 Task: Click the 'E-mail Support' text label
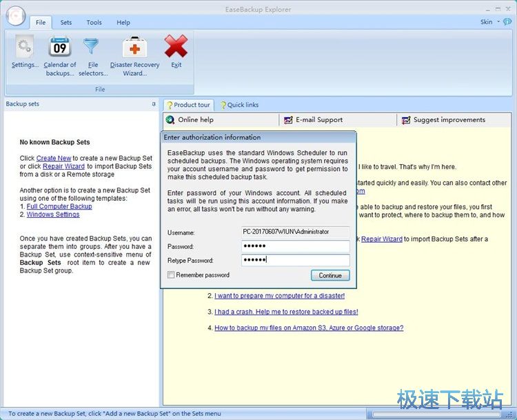(319, 120)
